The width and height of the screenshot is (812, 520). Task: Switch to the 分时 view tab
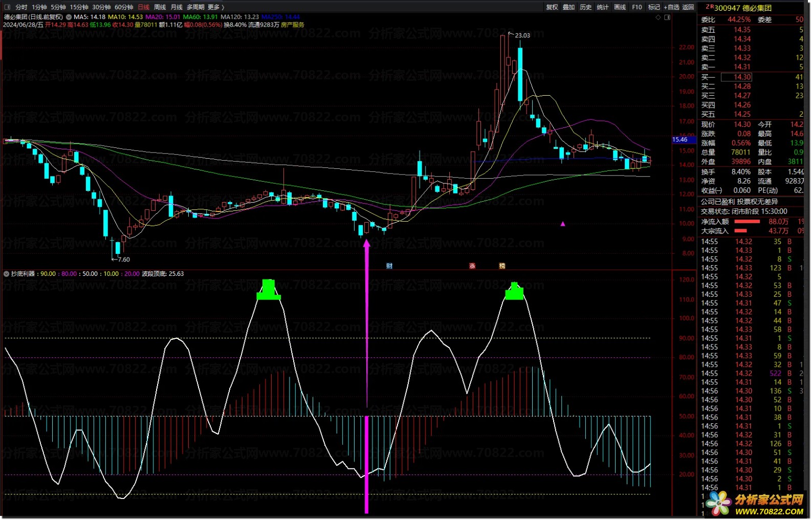tap(21, 7)
